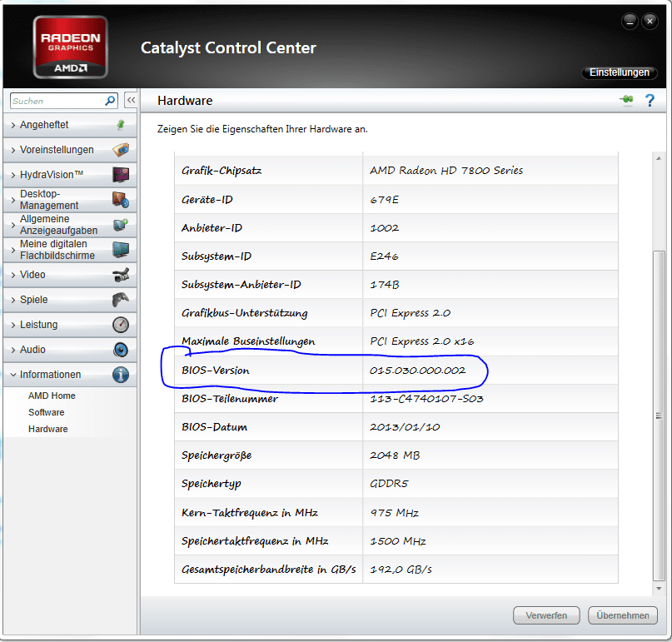Click the Speichertaktfrequenz value 1500 MHz
This screenshot has width=672, height=642.
pos(398,541)
